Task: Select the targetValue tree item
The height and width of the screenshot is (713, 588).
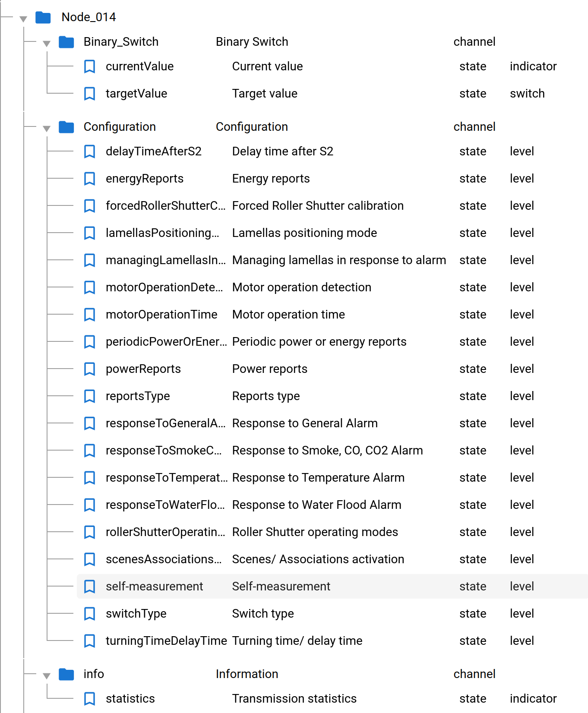Action: (x=136, y=94)
